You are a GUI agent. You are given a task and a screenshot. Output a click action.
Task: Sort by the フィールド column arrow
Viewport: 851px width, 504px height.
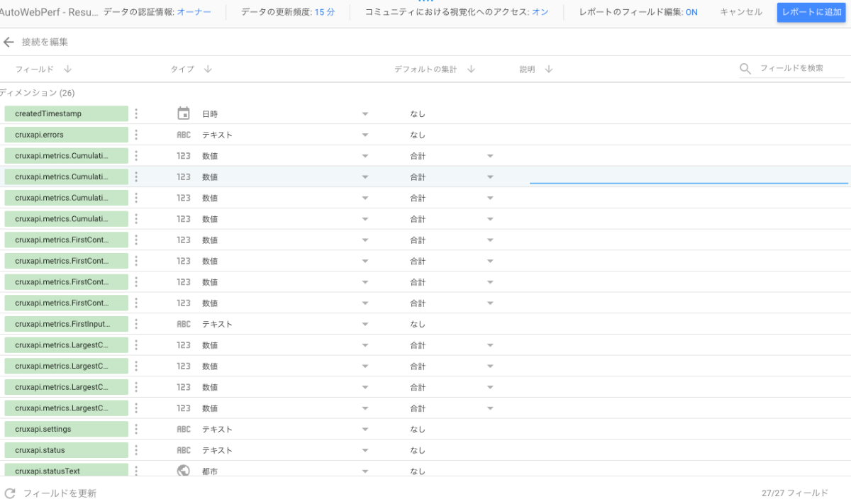67,69
